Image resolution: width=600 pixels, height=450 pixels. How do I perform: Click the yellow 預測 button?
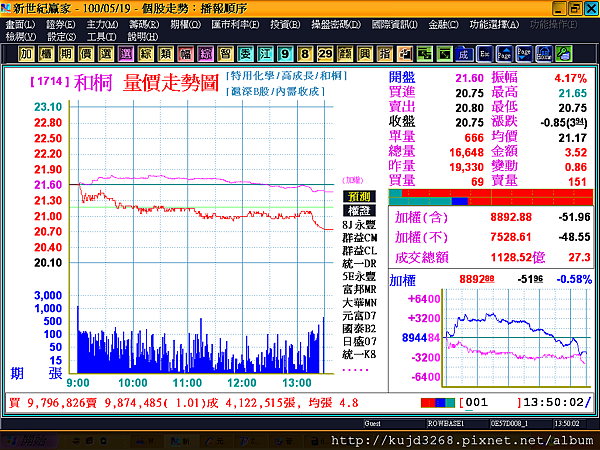(x=359, y=197)
